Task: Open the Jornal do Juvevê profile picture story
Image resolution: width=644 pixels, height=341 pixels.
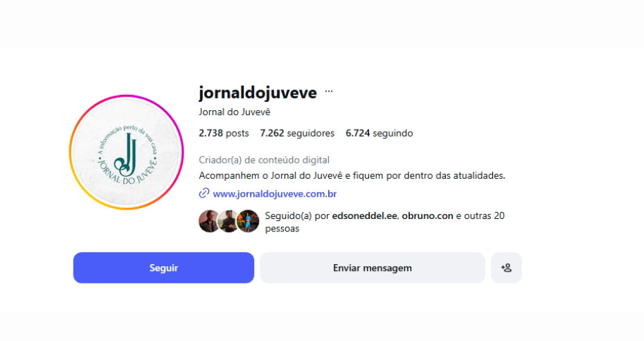Action: (127, 152)
